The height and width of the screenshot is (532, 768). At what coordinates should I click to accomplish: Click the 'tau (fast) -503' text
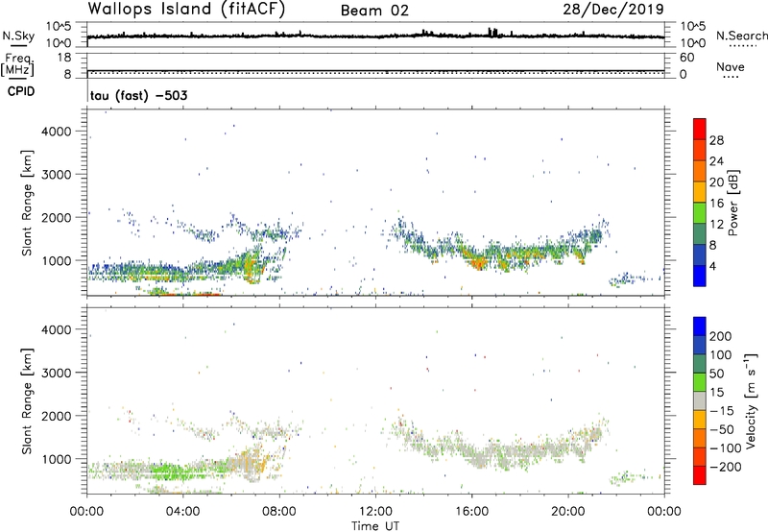(138, 95)
